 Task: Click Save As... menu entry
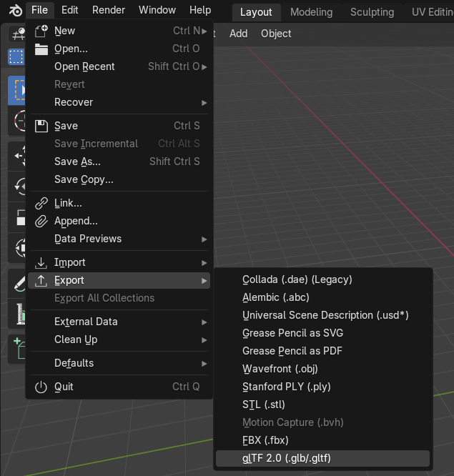[77, 162]
